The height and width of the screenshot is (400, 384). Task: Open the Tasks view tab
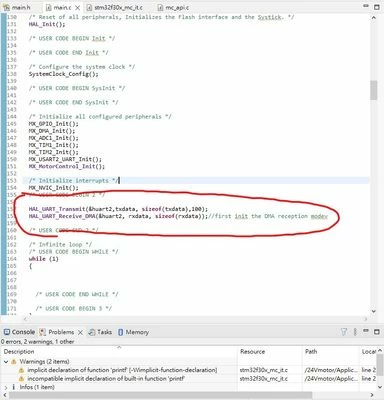(x=100, y=332)
